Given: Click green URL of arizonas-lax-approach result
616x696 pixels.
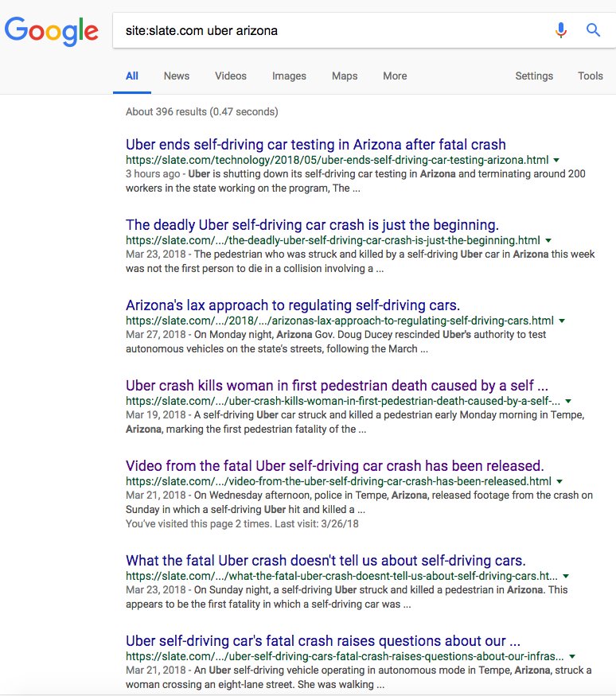Looking at the screenshot, I should tap(340, 321).
